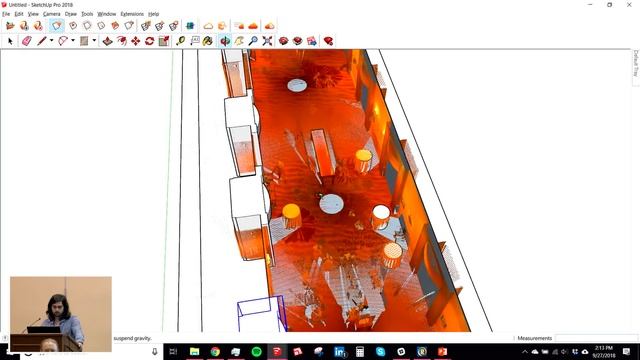This screenshot has width=640, height=360.
Task: Open the Window menu
Action: 107,14
